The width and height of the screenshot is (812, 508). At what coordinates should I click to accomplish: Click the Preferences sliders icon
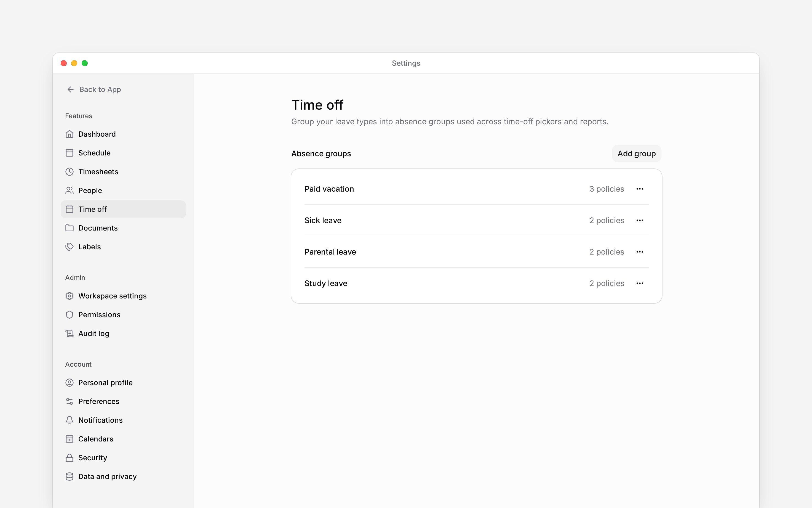pyautogui.click(x=70, y=401)
